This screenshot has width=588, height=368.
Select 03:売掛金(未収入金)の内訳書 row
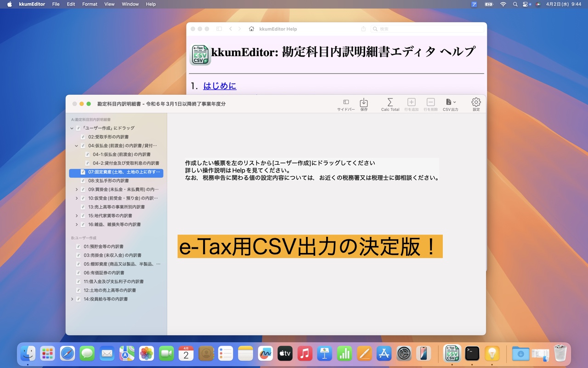(116, 255)
